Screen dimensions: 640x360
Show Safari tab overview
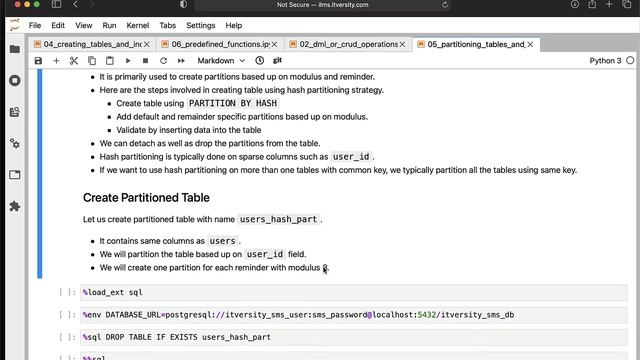(627, 4)
